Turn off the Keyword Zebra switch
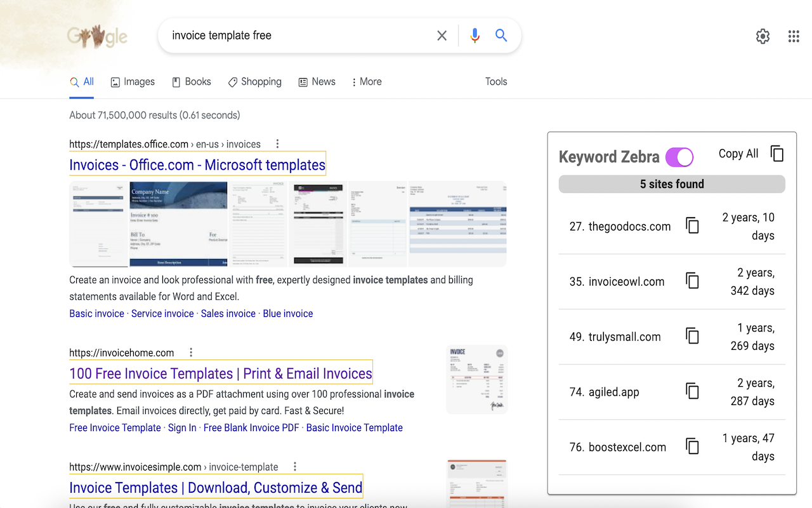The height and width of the screenshot is (508, 812). (x=679, y=157)
